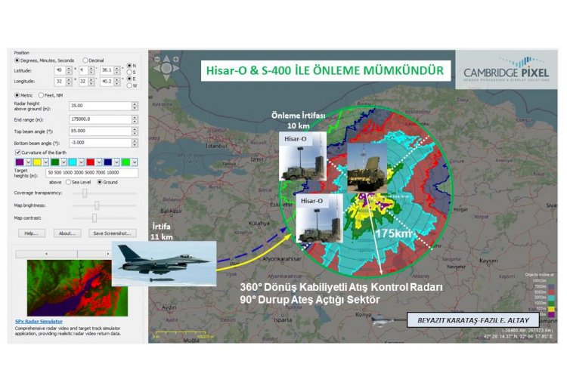Screen dimensions: 567x392
Task: Click the purple color swatch
Action: click(20, 162)
